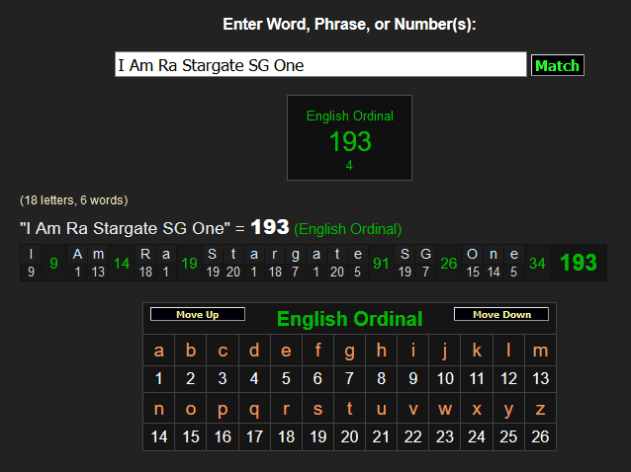Screen dimensions: 631x472
Task: Click the large green 193 total in breakdown row
Action: coord(578,263)
